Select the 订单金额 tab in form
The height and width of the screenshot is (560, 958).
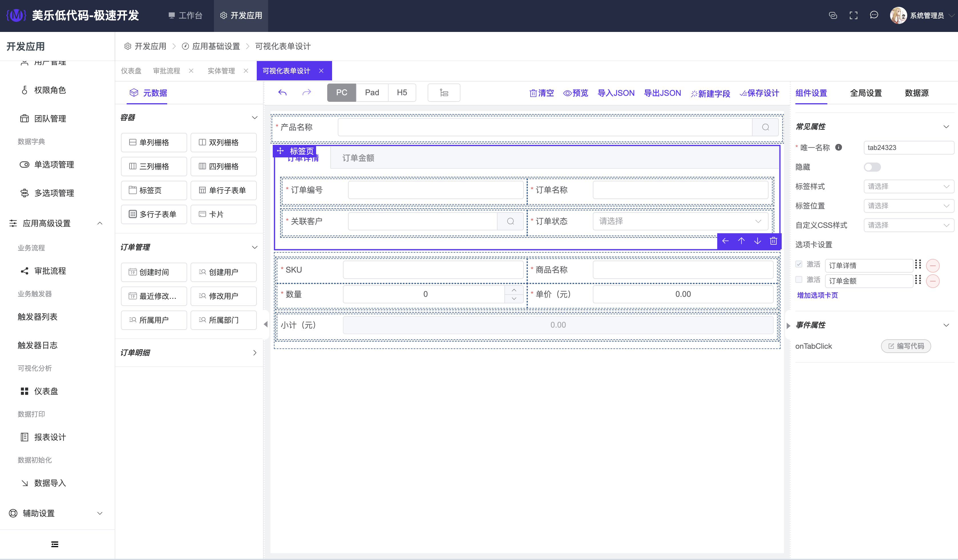(x=358, y=158)
